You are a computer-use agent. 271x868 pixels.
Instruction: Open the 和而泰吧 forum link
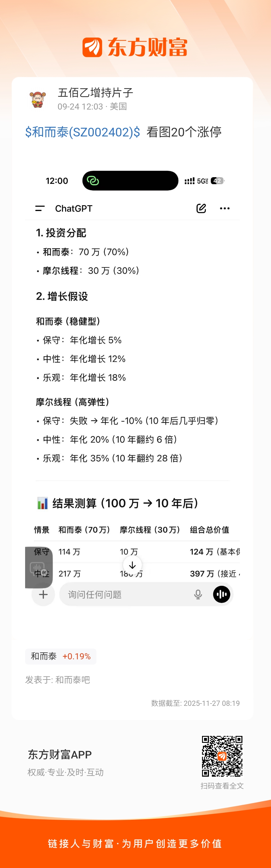(72, 680)
